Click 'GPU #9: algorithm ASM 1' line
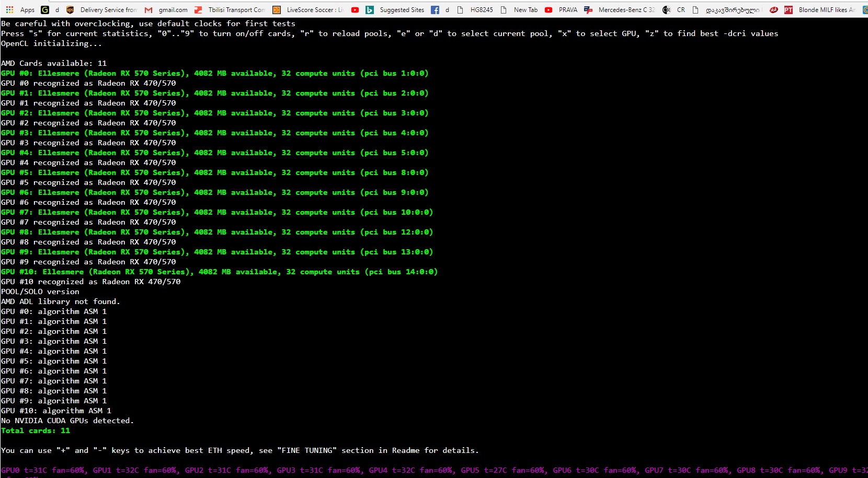 54,401
